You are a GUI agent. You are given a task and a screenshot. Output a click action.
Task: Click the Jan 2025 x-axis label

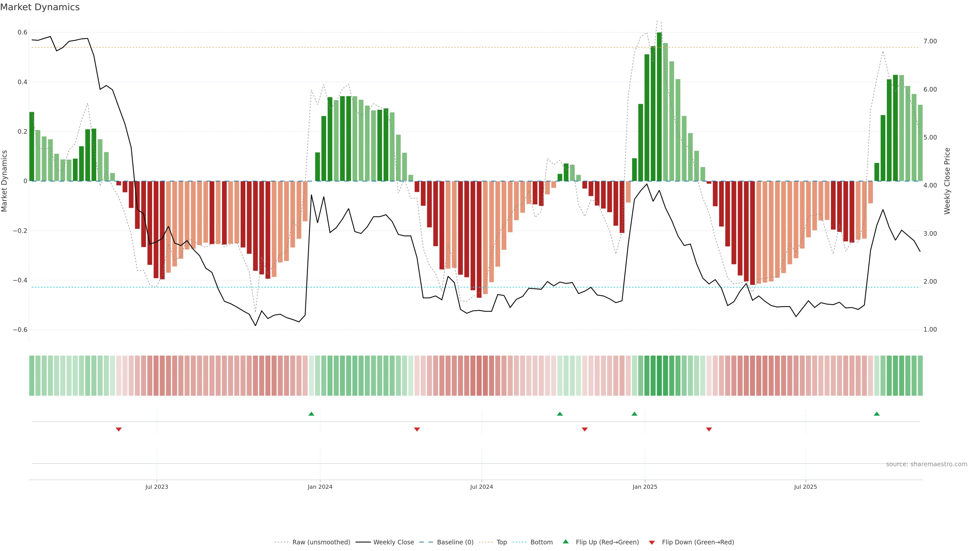644,487
